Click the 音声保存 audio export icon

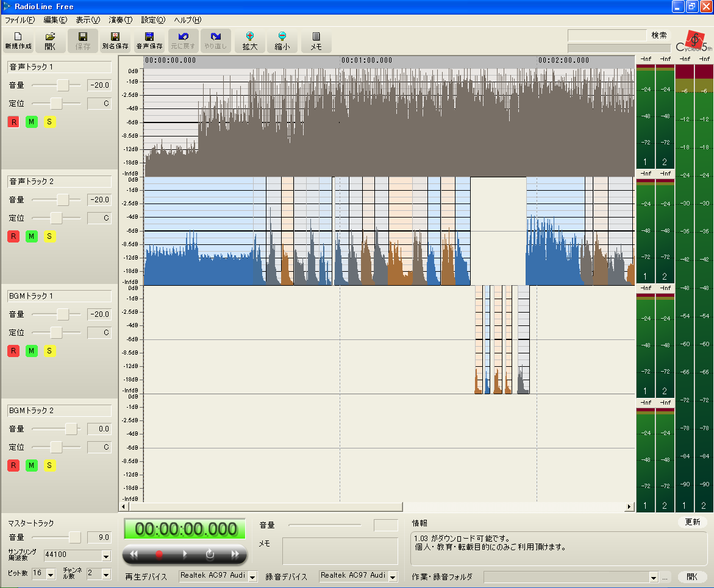[x=149, y=40]
